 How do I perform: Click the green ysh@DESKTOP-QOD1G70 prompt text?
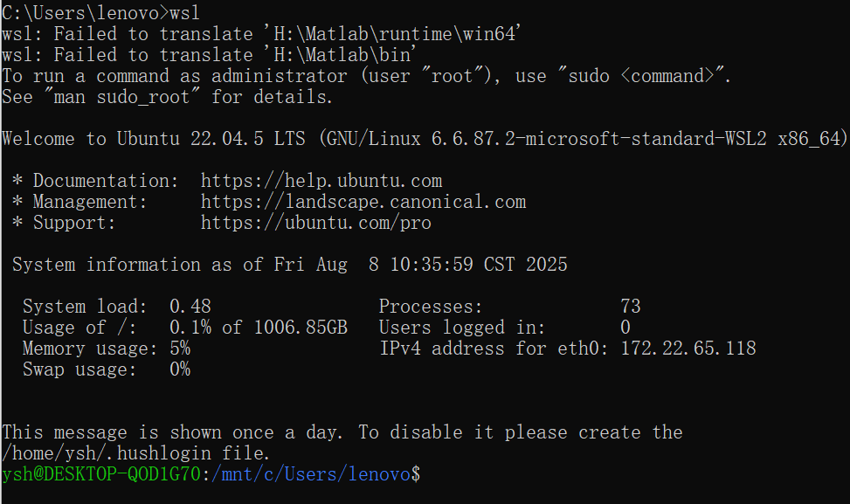tap(101, 474)
